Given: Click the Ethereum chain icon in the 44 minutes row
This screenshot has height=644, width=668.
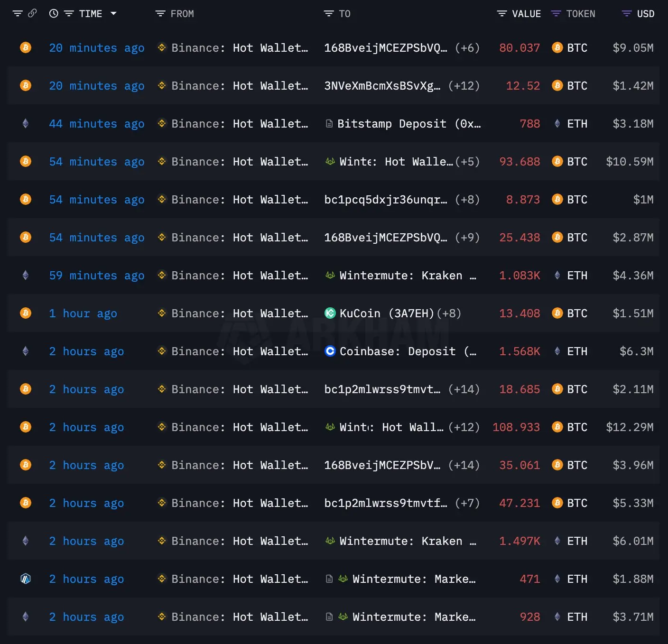Looking at the screenshot, I should 26,123.
